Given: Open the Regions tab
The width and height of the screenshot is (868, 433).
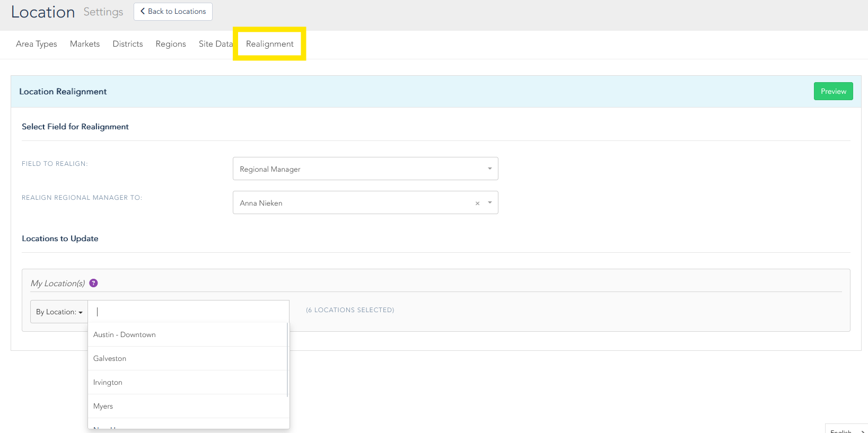Looking at the screenshot, I should (x=171, y=44).
